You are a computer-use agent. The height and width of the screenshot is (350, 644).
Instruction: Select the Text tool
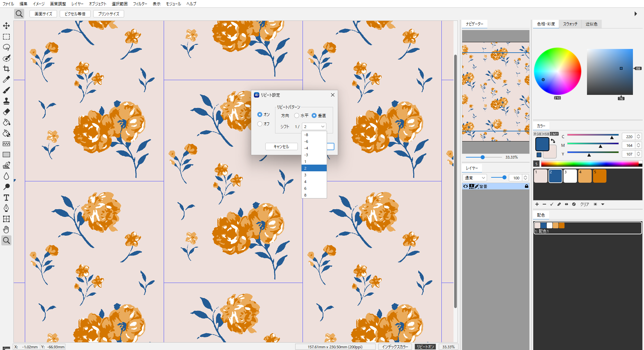point(6,197)
